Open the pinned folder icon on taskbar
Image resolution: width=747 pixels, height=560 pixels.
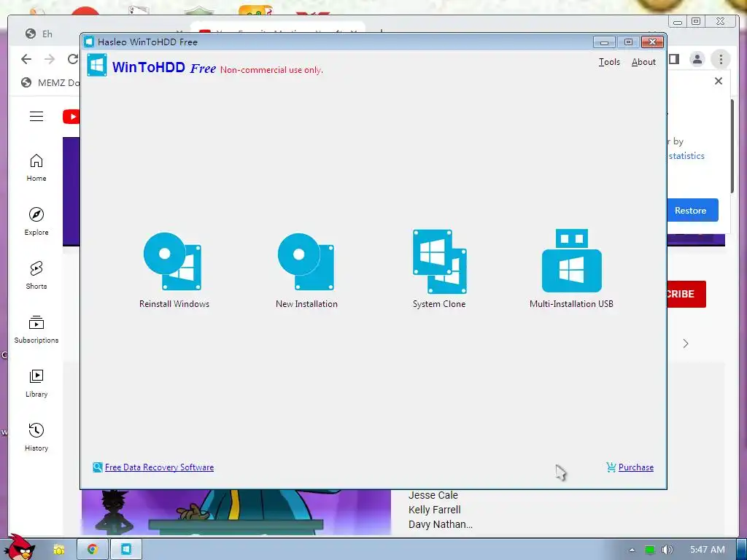[58, 550]
